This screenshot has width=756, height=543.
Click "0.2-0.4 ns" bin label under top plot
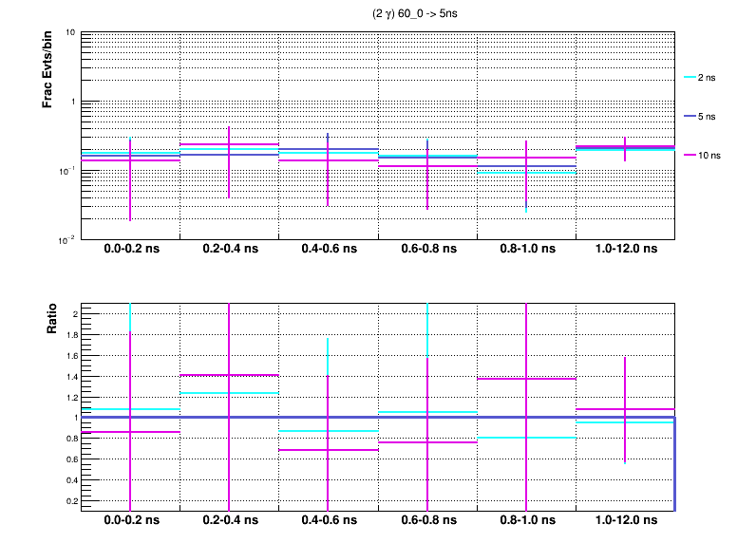229,249
